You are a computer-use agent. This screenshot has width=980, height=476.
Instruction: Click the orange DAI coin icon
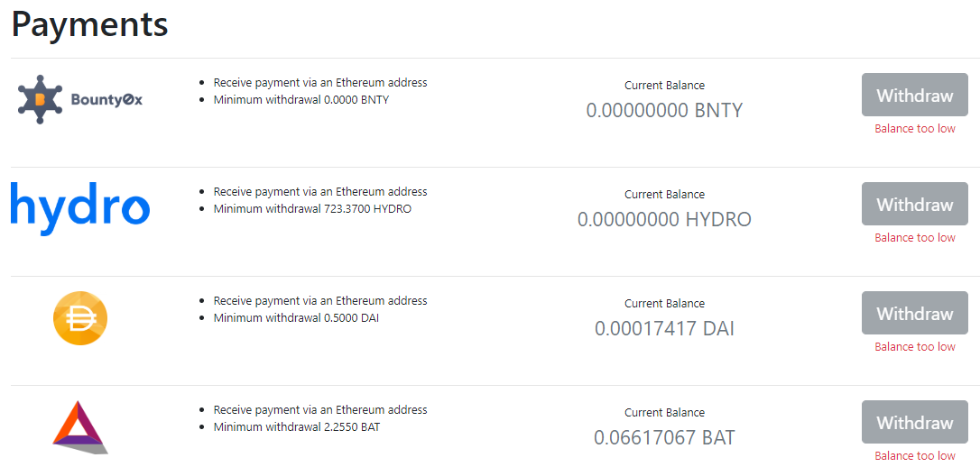(x=80, y=318)
